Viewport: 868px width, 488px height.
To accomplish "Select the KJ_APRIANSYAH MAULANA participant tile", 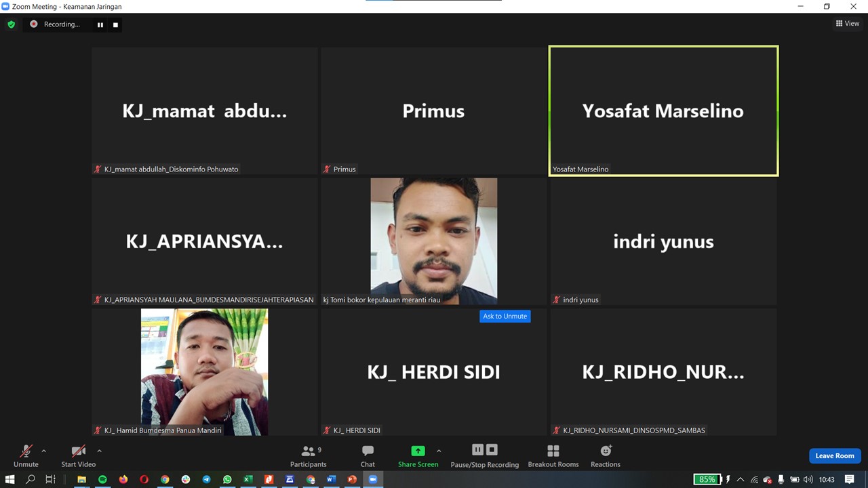I will [x=204, y=241].
